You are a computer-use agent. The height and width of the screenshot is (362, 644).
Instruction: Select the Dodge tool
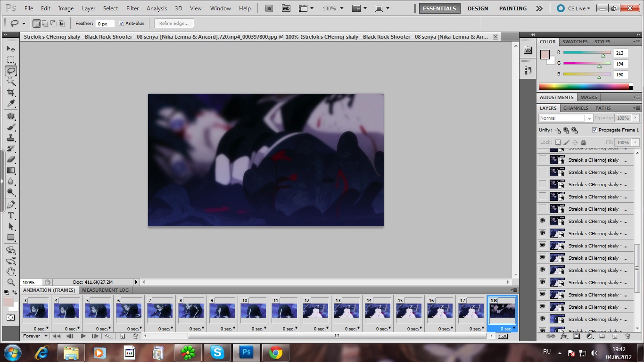point(11,192)
